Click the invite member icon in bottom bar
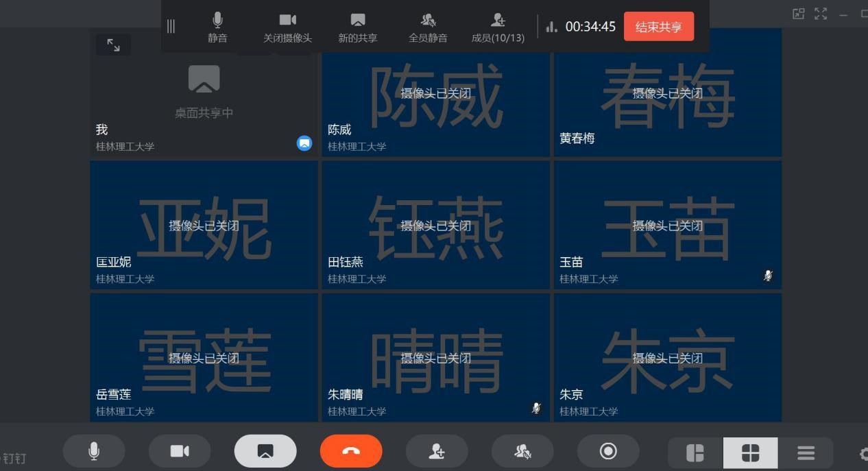The height and width of the screenshot is (471, 868). coord(437,450)
